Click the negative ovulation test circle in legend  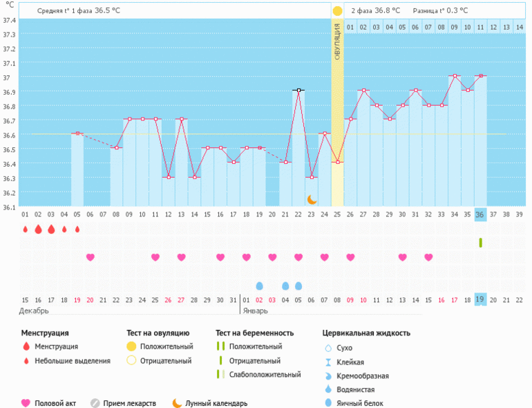click(x=131, y=360)
